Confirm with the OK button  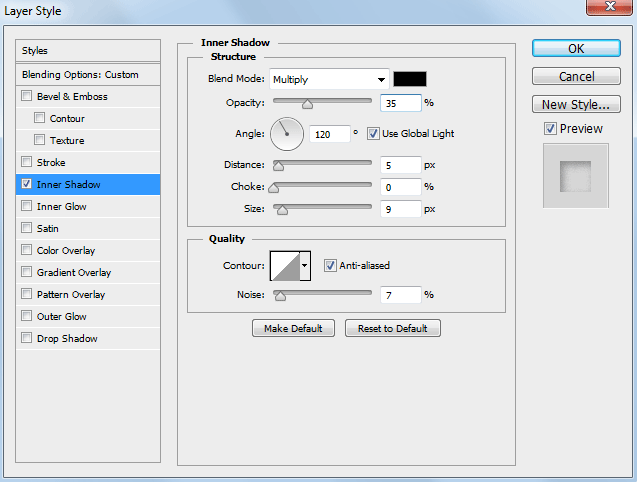tap(576, 48)
